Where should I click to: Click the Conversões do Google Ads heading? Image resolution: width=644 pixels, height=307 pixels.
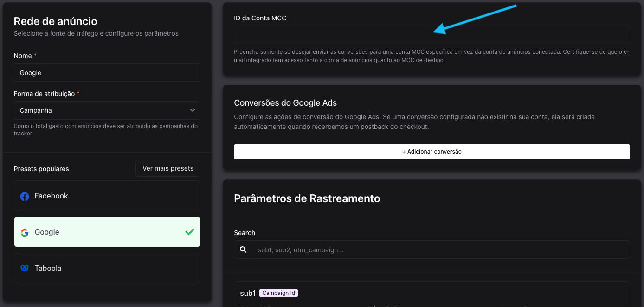[x=285, y=103]
